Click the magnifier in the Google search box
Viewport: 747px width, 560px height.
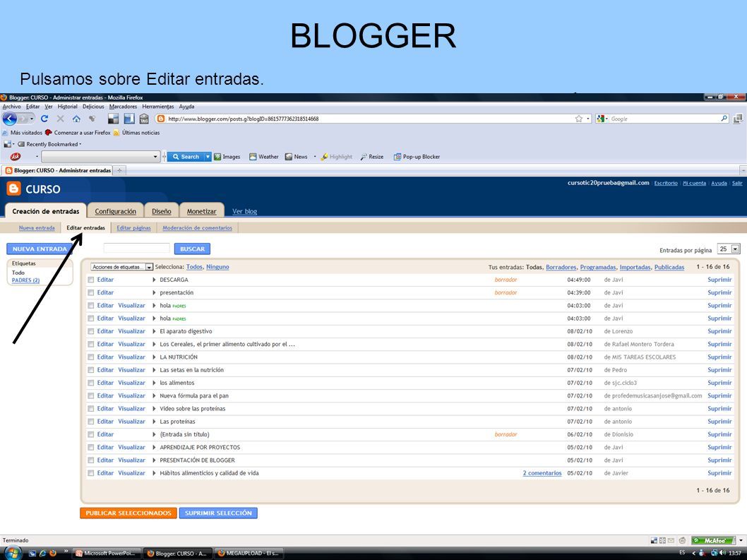click(724, 118)
